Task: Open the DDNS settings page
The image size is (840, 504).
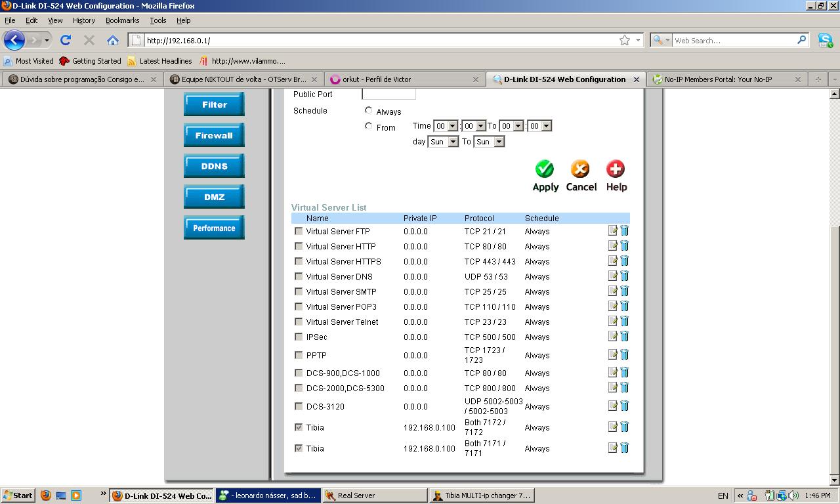Action: [x=214, y=166]
